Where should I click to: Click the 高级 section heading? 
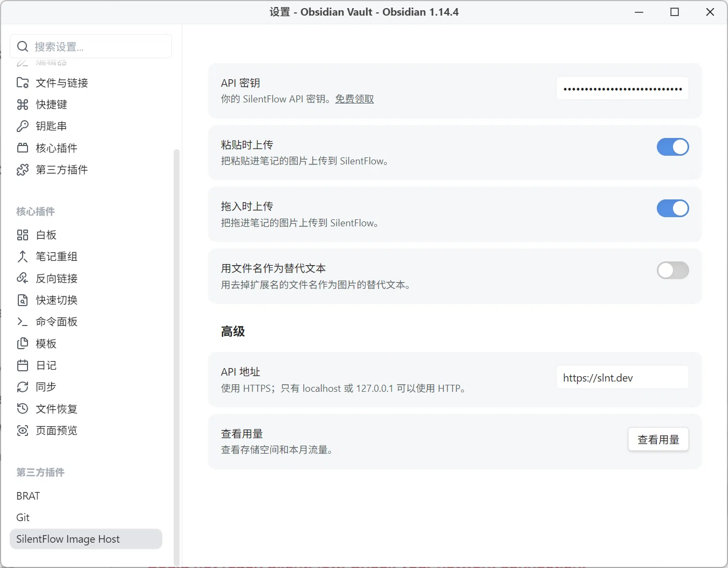pyautogui.click(x=233, y=331)
